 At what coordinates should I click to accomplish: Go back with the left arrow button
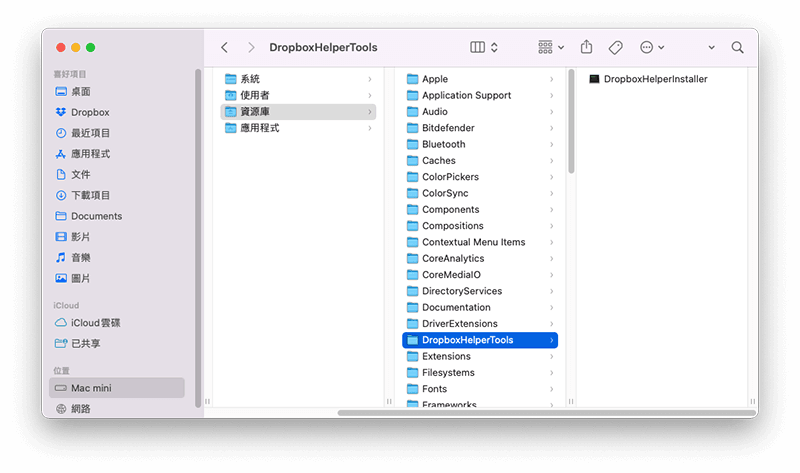[224, 47]
